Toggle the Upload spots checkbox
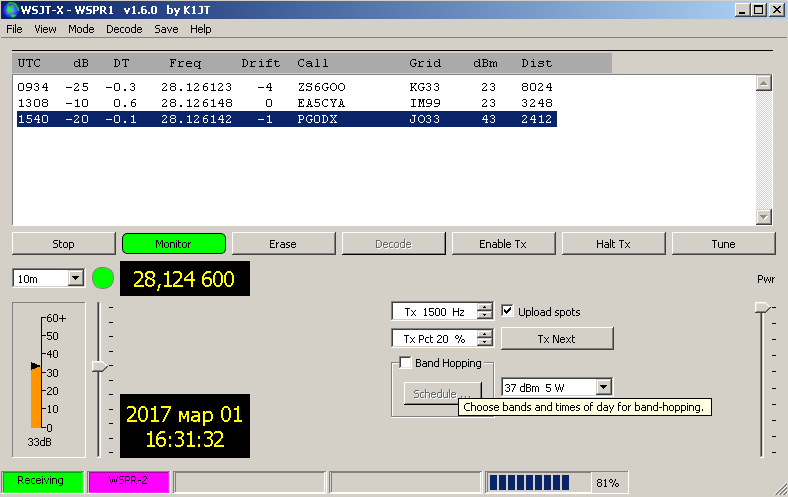Screen dimensions: 788x497 (508, 311)
